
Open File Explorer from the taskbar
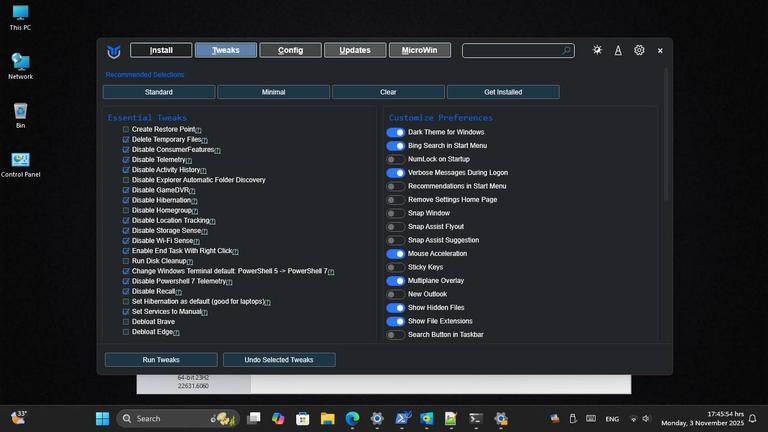coord(328,419)
